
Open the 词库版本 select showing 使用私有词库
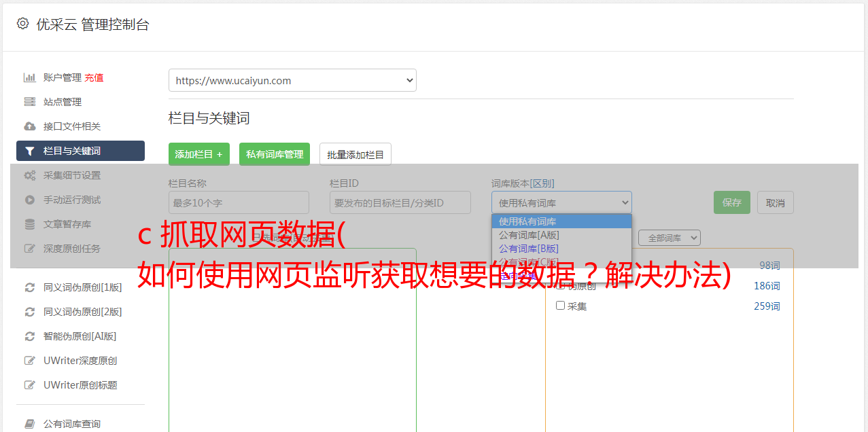(561, 202)
